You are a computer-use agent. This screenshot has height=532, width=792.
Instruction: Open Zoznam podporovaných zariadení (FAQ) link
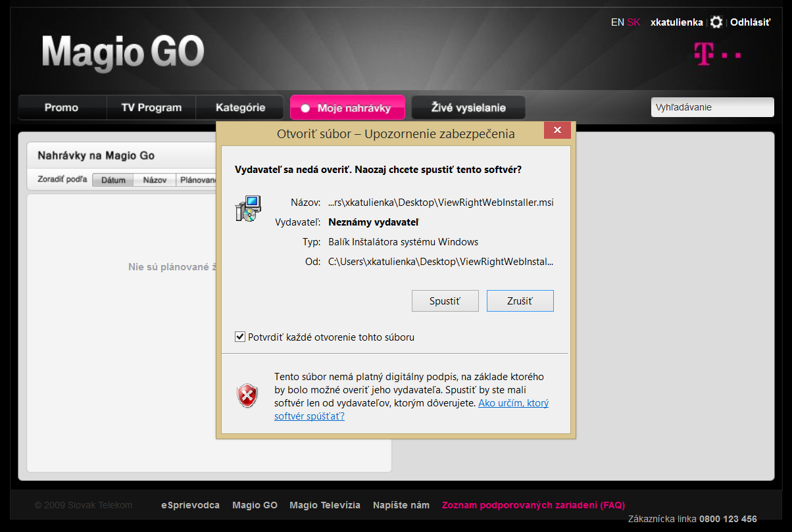(533, 505)
